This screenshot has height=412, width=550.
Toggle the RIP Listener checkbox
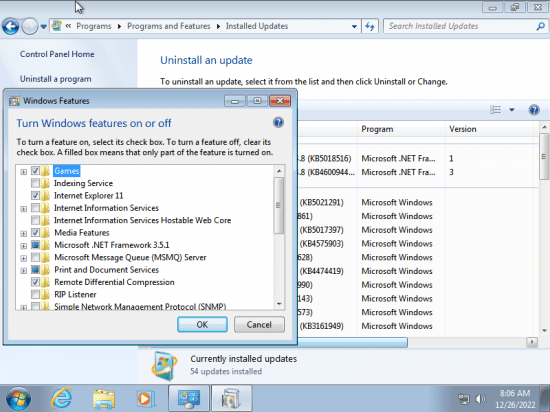tap(35, 294)
